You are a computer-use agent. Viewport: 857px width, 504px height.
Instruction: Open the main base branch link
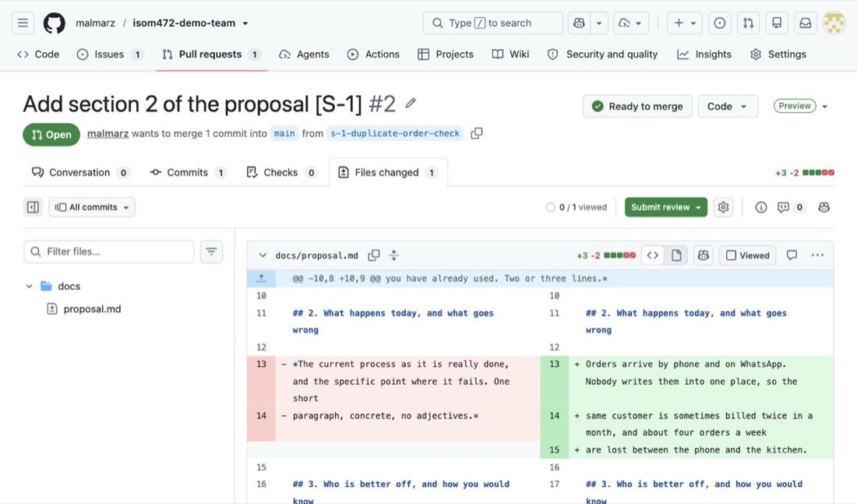(x=284, y=133)
